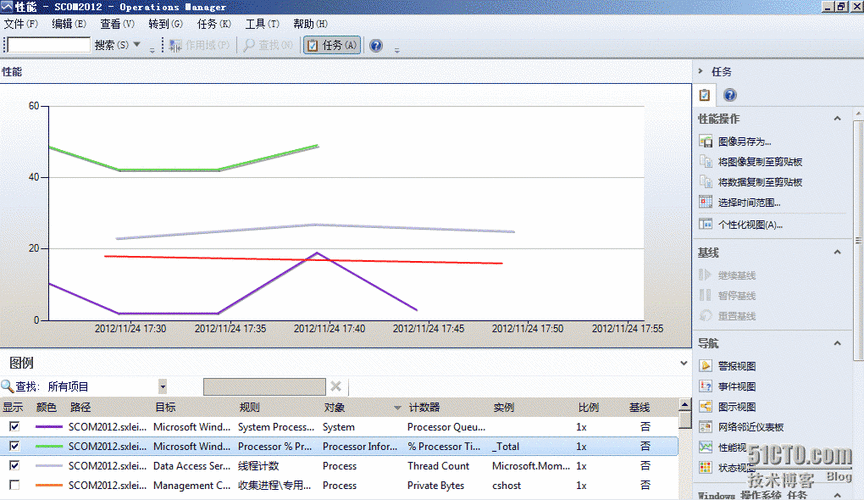Click the counter column header
This screenshot has width=864, height=500.
click(424, 407)
